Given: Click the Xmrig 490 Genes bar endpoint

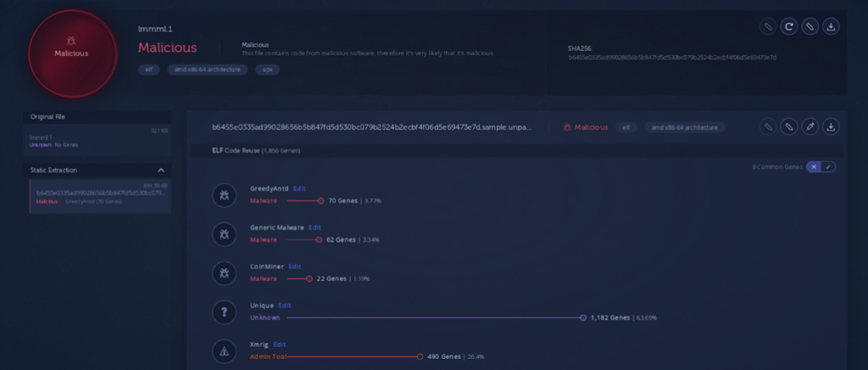Looking at the screenshot, I should [420, 356].
